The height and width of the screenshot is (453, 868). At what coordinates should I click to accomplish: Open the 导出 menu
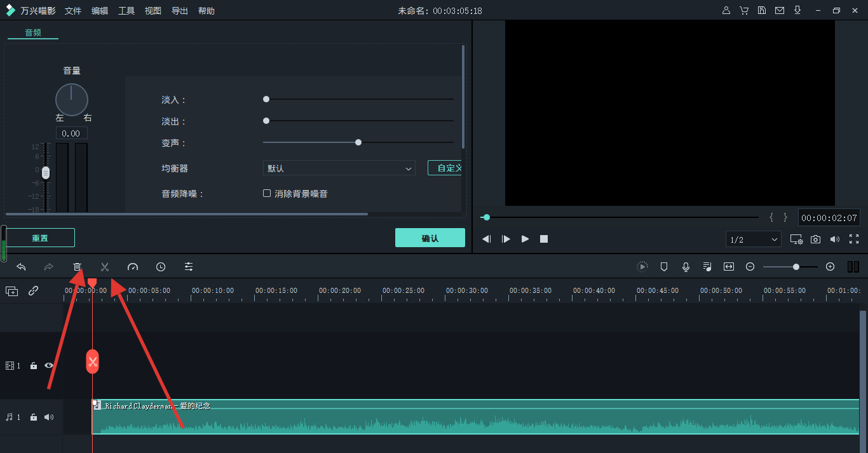(x=180, y=11)
